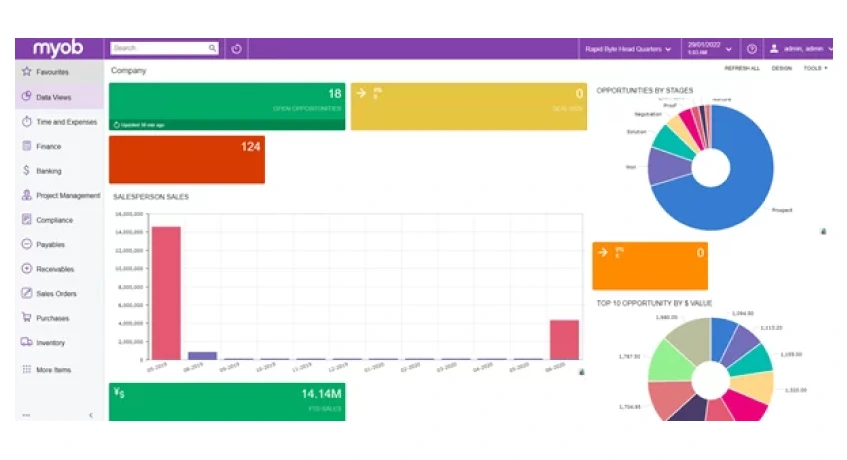Click the Sales Orders pencil icon

26,293
